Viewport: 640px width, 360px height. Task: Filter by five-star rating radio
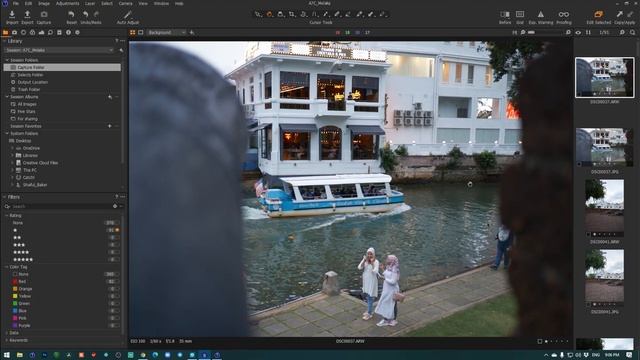pos(117,260)
